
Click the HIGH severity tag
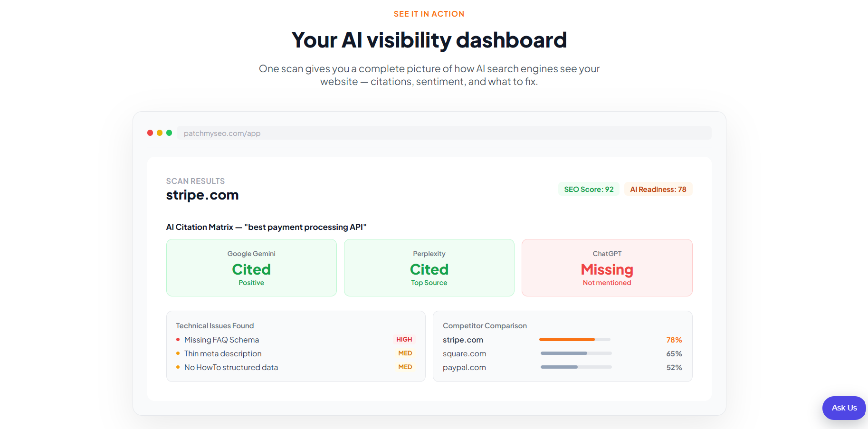click(x=404, y=339)
